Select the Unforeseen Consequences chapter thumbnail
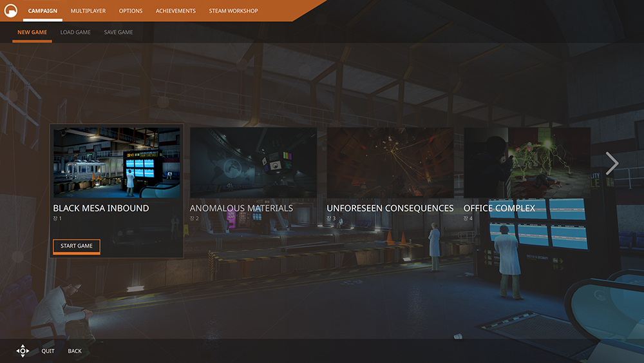 390,162
